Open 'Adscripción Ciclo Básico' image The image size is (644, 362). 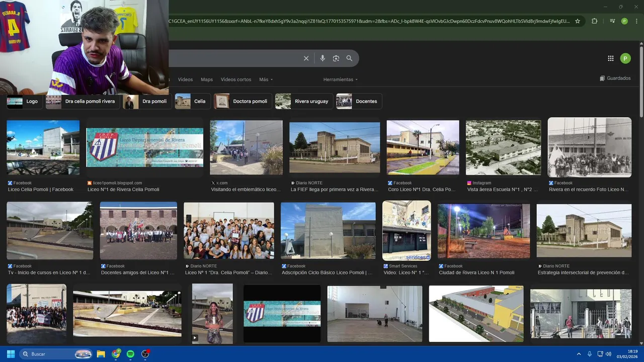pyautogui.click(x=328, y=231)
